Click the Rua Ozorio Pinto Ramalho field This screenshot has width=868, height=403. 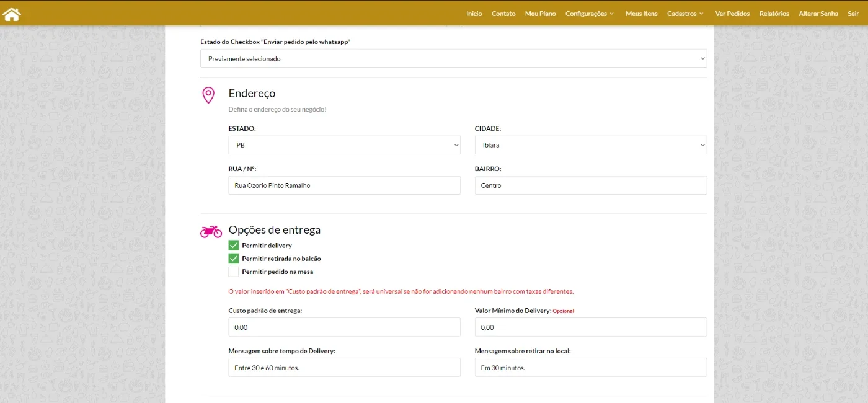(344, 185)
